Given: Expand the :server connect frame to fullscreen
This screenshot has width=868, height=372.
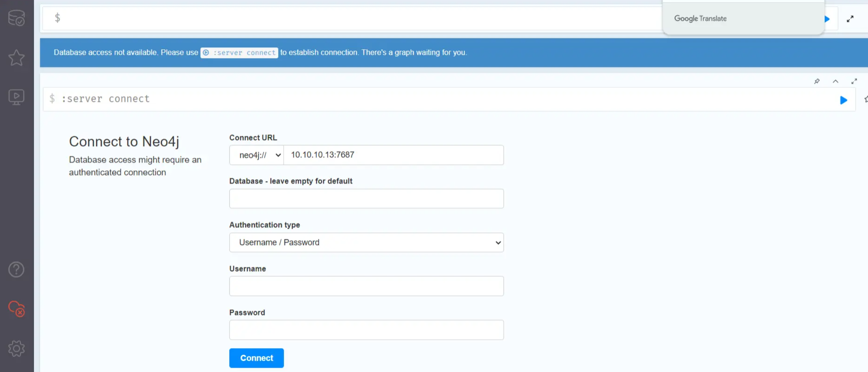Looking at the screenshot, I should pyautogui.click(x=854, y=81).
